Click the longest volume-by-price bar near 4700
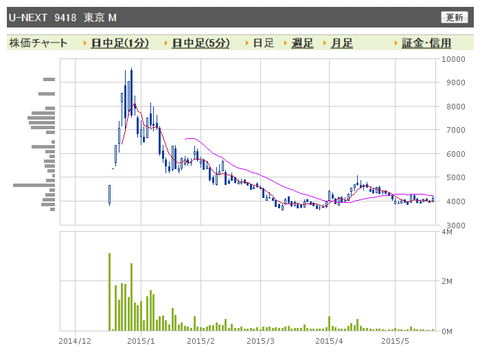480x363 pixels. (34, 185)
